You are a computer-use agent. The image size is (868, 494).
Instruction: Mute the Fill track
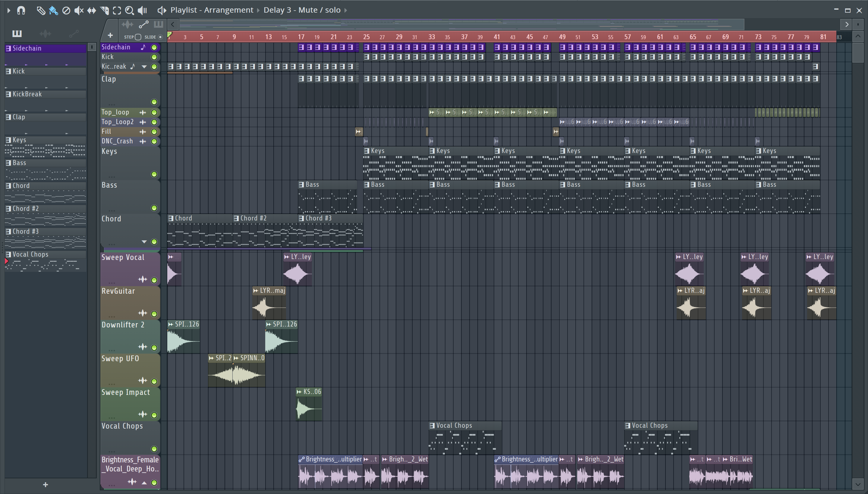154,132
